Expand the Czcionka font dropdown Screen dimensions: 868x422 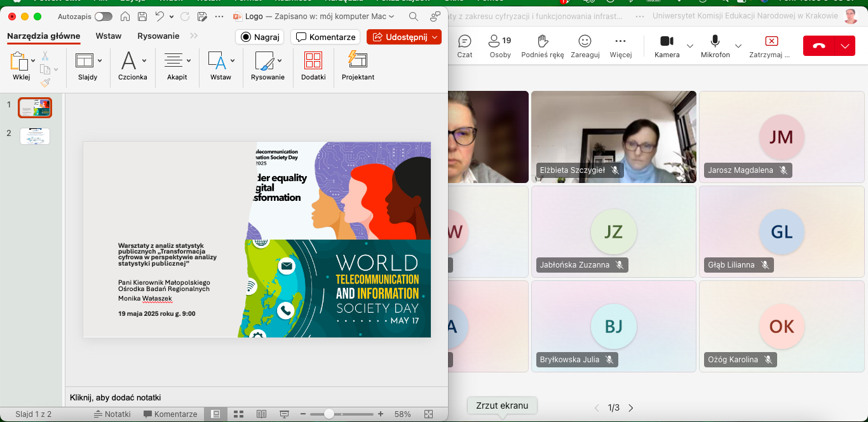coord(144,61)
